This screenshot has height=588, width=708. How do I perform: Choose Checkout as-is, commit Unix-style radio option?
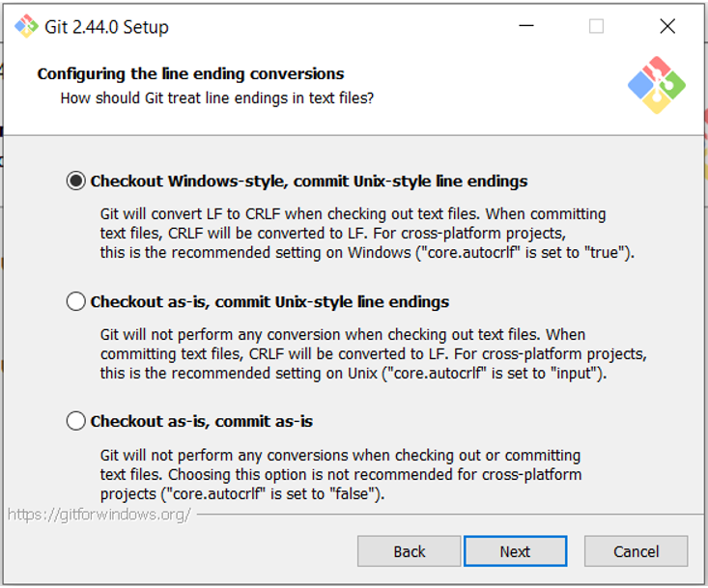coord(75,301)
